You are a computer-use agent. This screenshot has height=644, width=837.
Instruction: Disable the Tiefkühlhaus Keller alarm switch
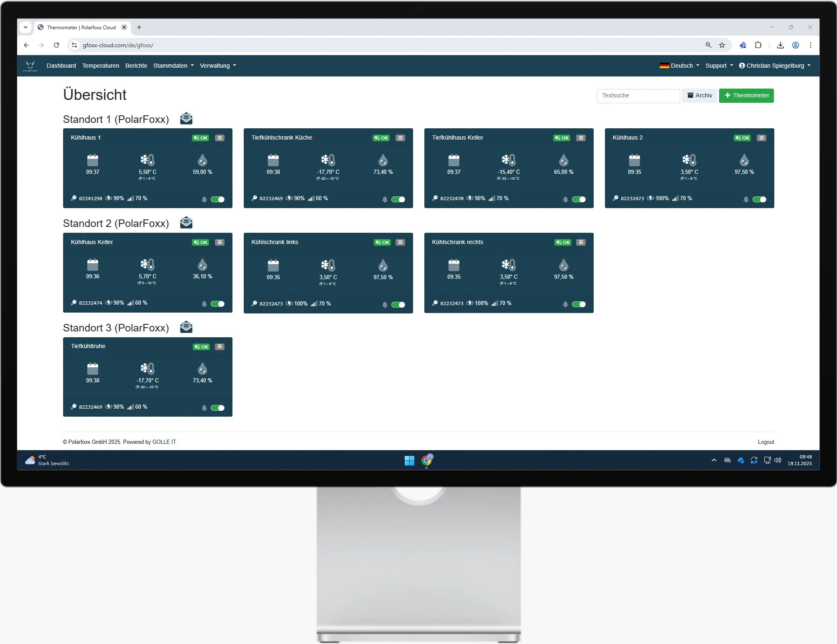click(x=579, y=199)
